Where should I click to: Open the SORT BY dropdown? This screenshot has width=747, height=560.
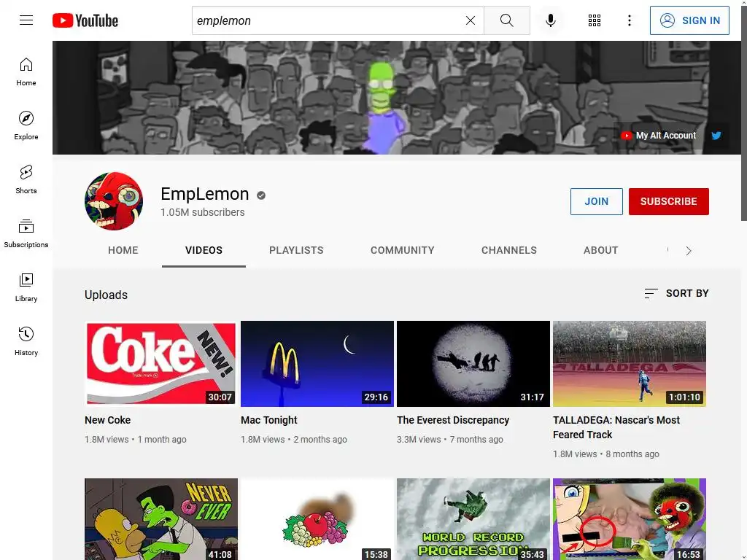coord(676,293)
